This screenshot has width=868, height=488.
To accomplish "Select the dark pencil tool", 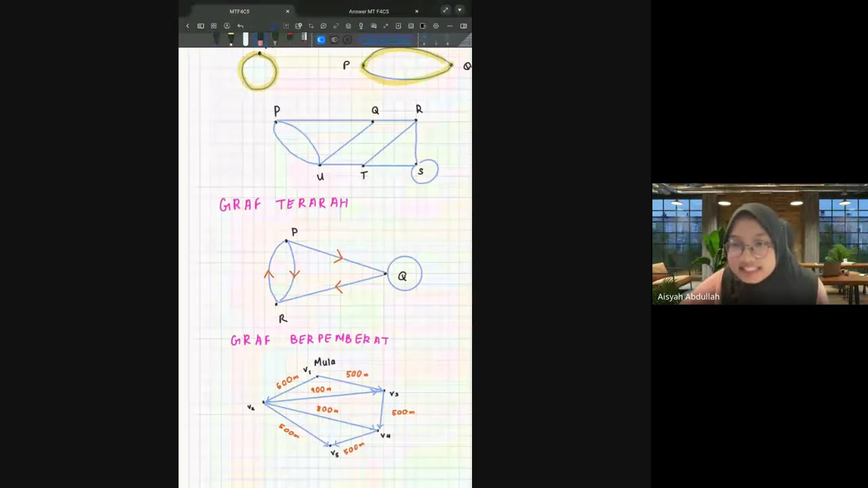I will pyautogui.click(x=275, y=39).
